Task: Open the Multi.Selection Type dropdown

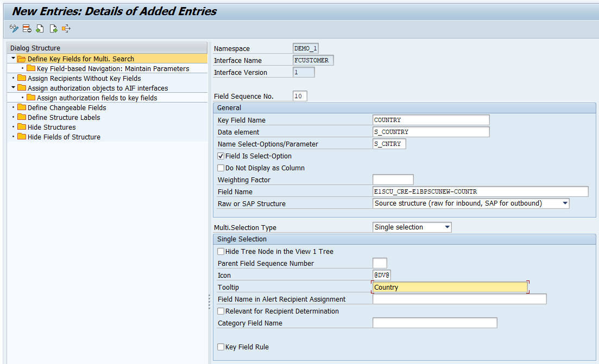Action: [x=447, y=227]
